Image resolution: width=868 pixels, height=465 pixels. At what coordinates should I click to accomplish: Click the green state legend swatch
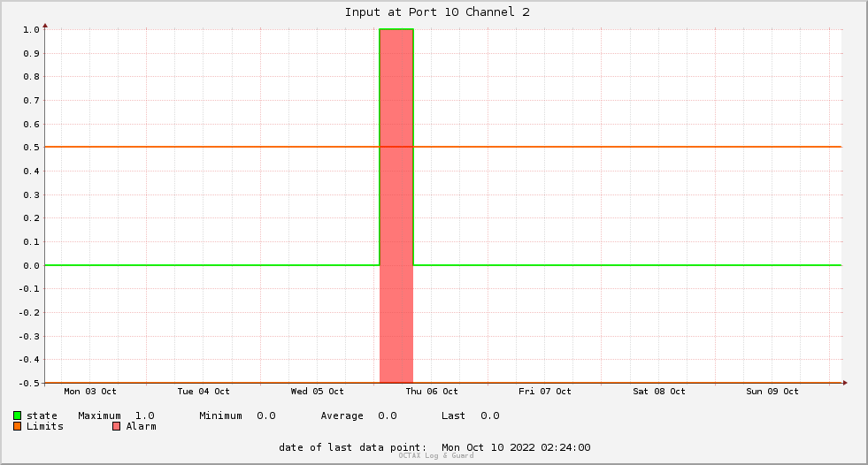tap(17, 415)
